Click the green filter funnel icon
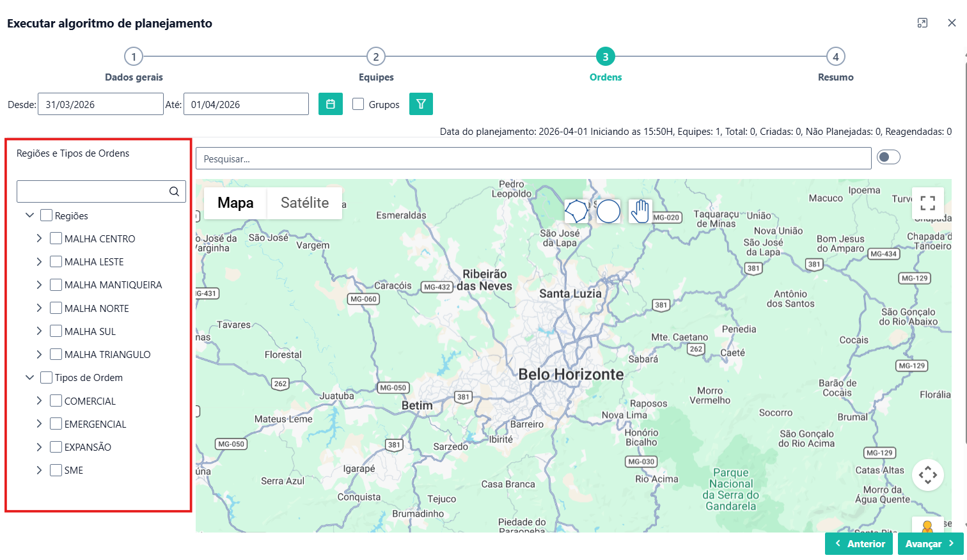 tap(421, 104)
